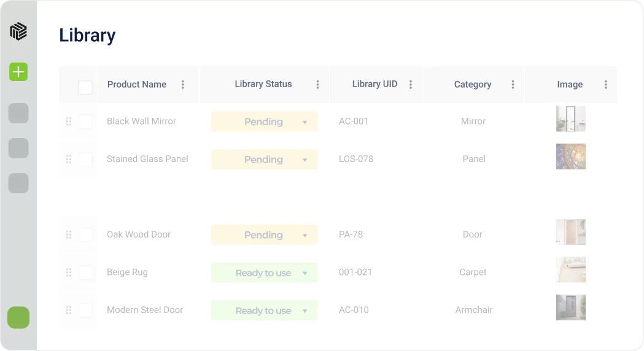Viewport: 644px width, 351px height.
Task: Toggle the select-all header checkbox
Action: (85, 88)
